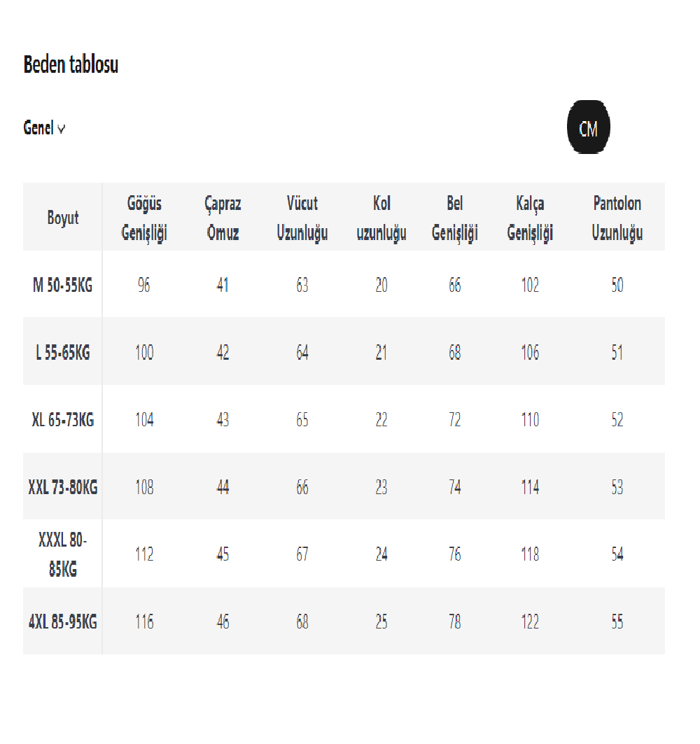The width and height of the screenshot is (700, 744).
Task: Select the Pantolon Uzunluğu column header
Action: tap(617, 218)
